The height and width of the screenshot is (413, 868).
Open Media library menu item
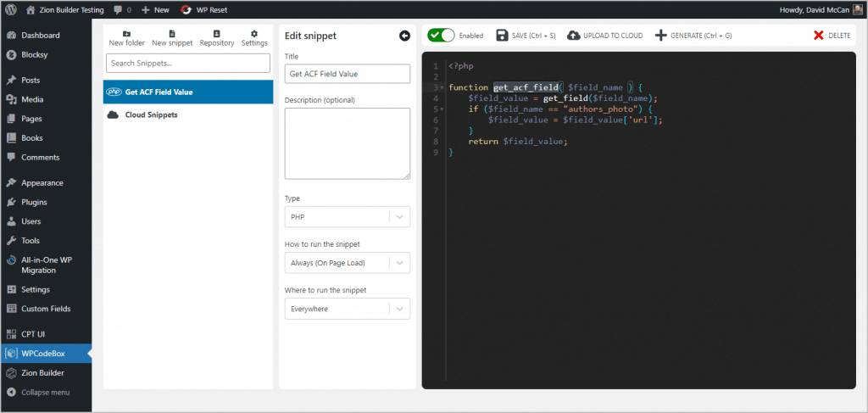click(x=46, y=100)
